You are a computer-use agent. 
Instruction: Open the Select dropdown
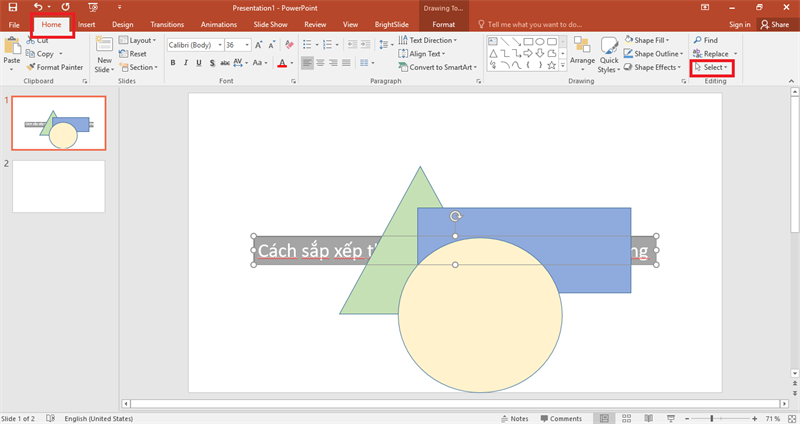coord(711,67)
